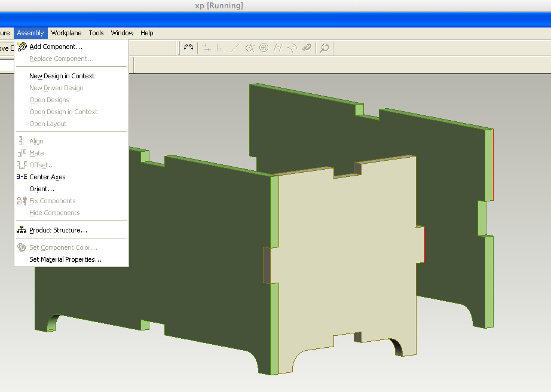Click Center Axes menu entry

[47, 177]
